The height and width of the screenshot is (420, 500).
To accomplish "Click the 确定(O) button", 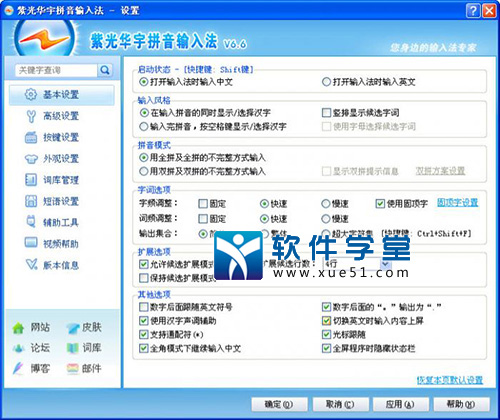I will pos(279,405).
